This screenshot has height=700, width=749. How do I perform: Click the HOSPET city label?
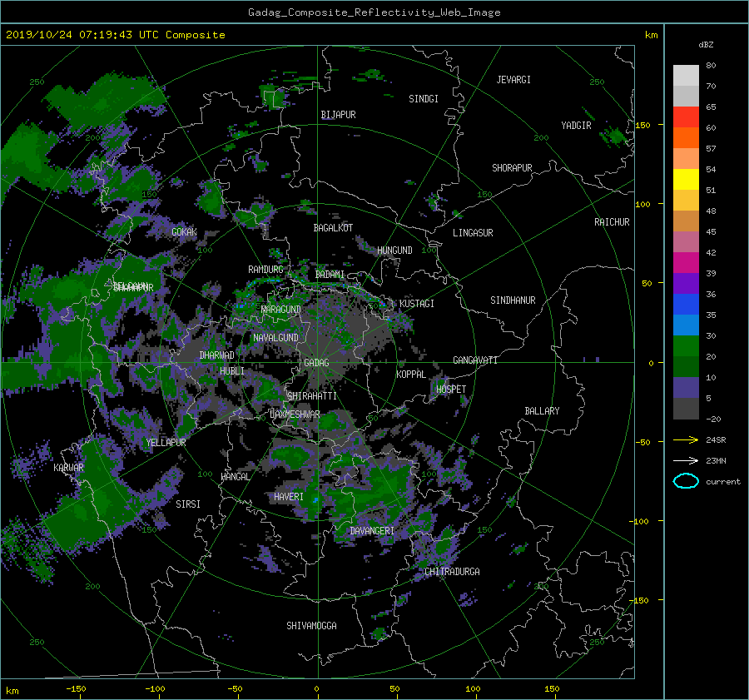451,390
